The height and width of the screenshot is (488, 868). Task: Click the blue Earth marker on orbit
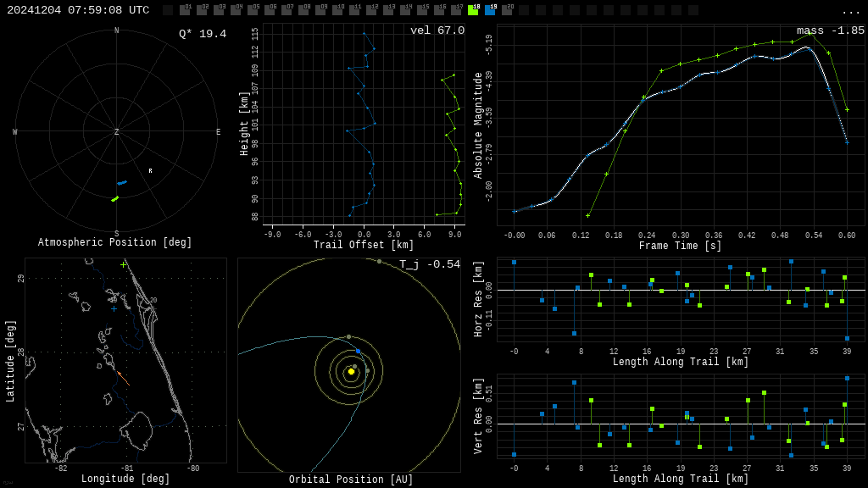click(x=359, y=352)
